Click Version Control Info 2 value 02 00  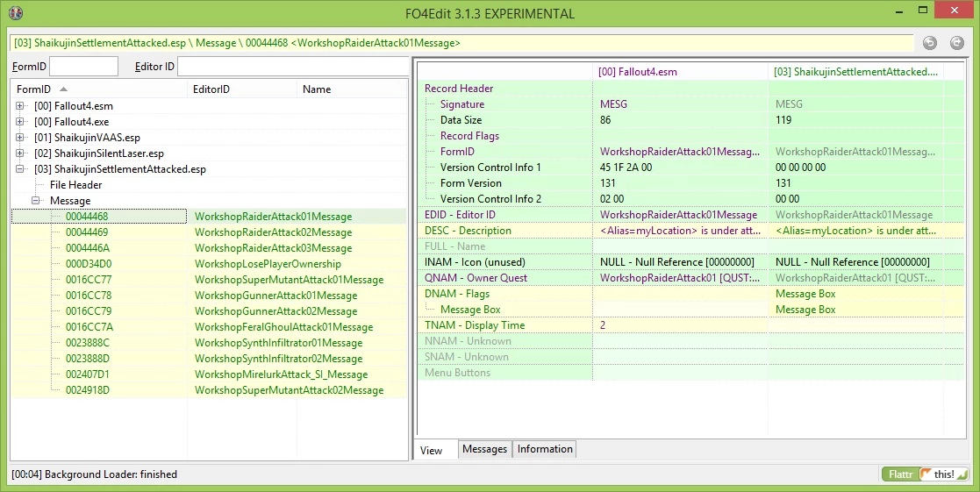(612, 198)
